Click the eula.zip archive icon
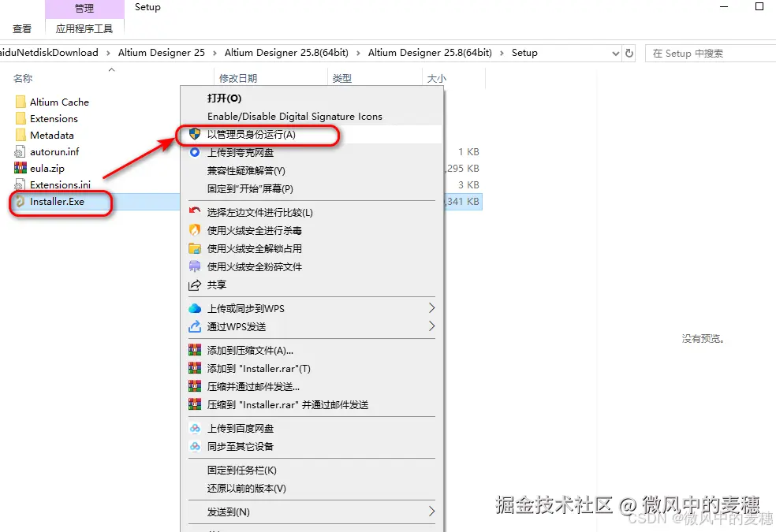Screen dimensions: 776x532 point(21,168)
